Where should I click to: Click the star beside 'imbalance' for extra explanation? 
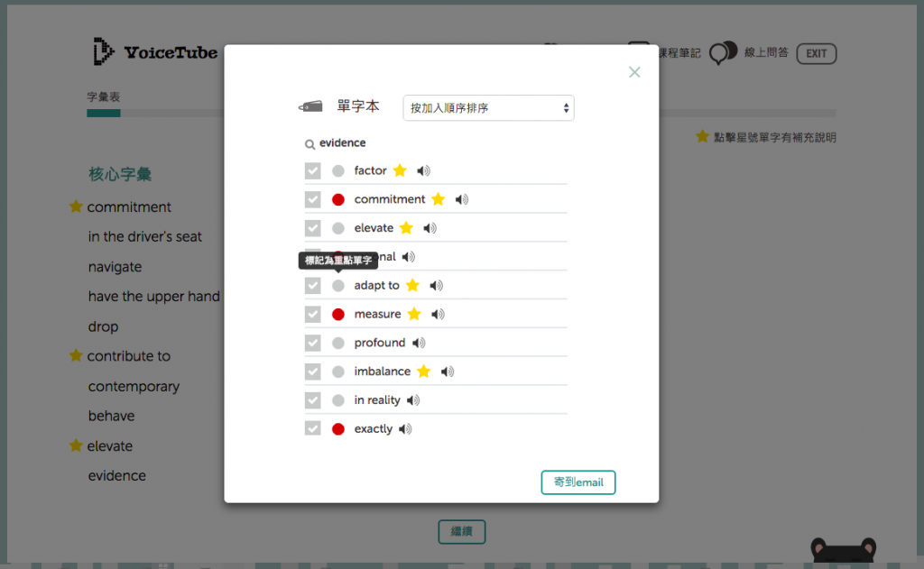pos(423,371)
